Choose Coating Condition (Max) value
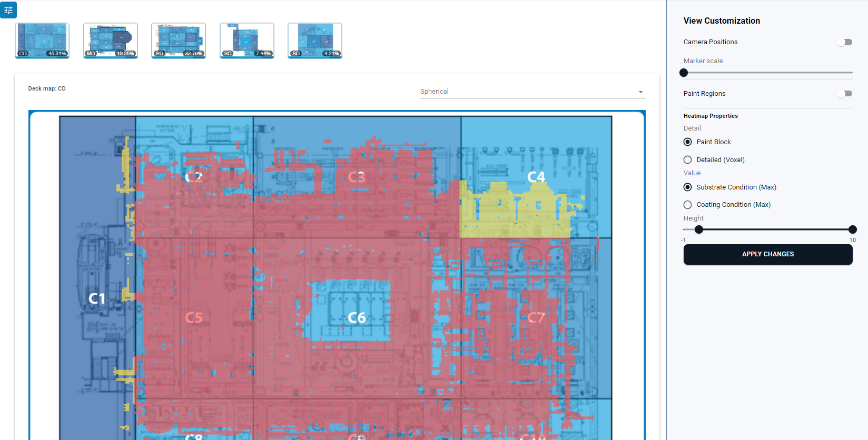Screen dimensions: 868x440 688,205
